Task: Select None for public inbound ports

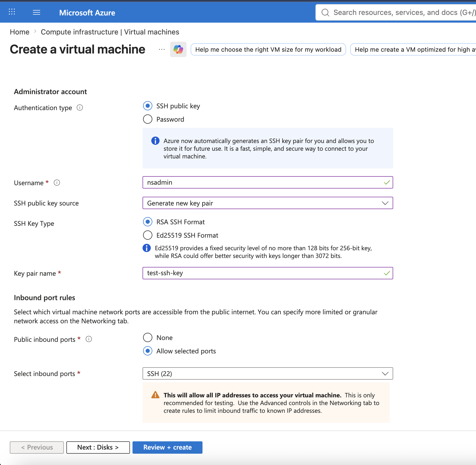Action: (x=148, y=337)
